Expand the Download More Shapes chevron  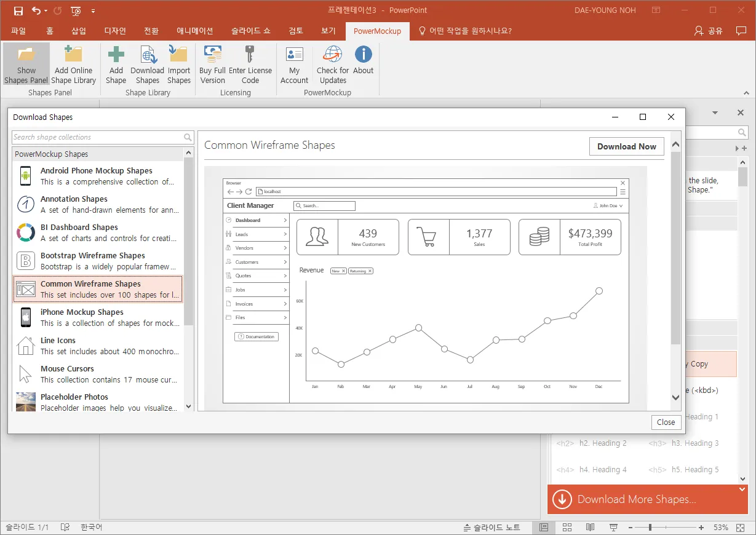pos(742,489)
